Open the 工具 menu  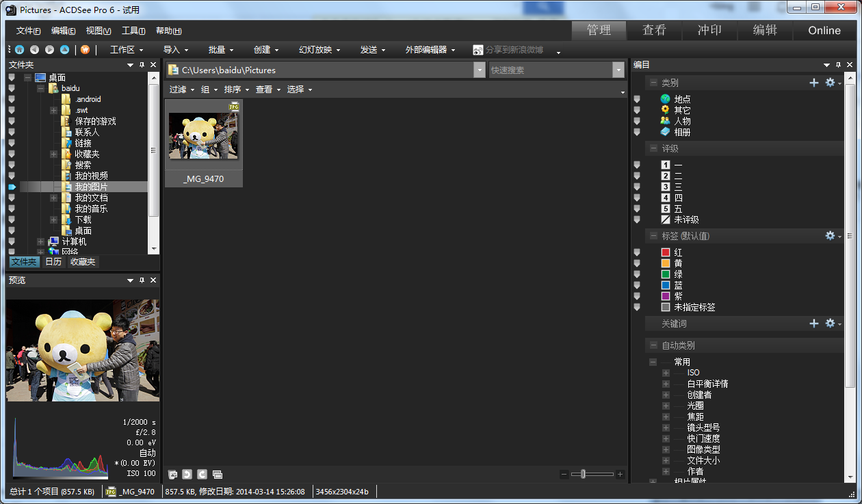point(133,31)
